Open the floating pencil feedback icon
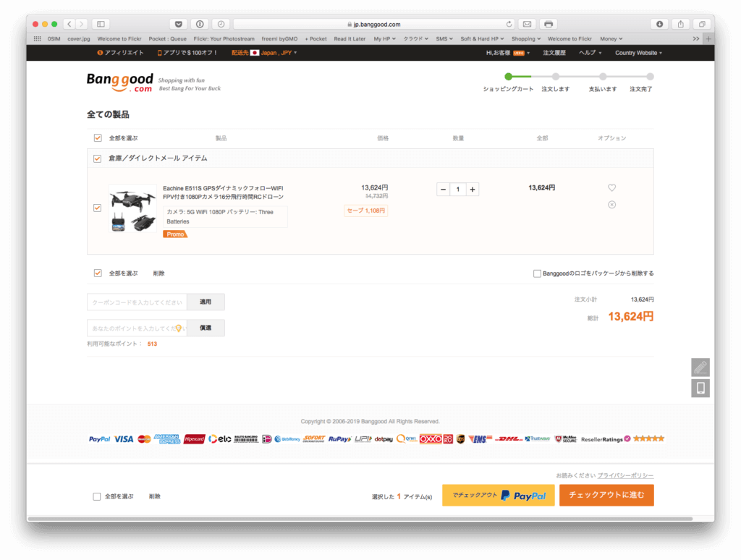 (700, 367)
